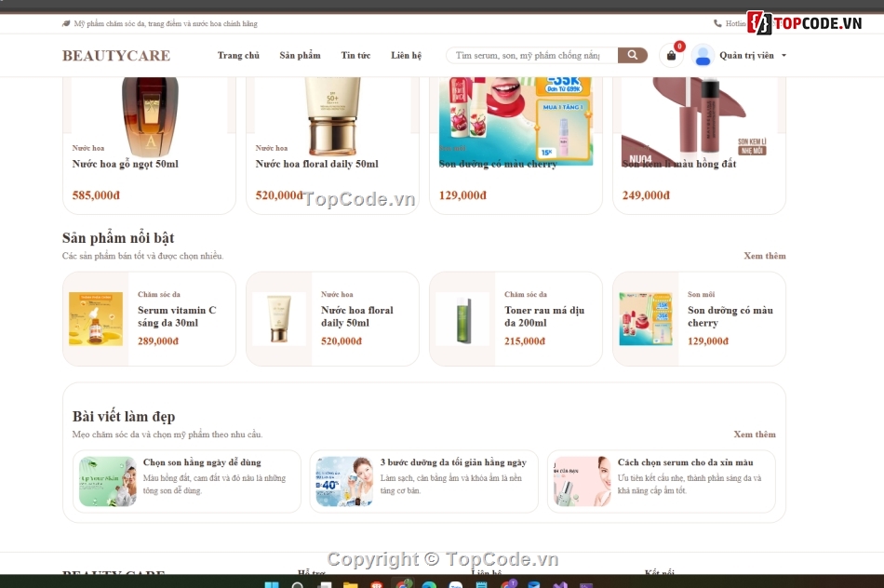Click the BEAUTYCARE logo
This screenshot has width=884, height=588.
pyautogui.click(x=116, y=55)
